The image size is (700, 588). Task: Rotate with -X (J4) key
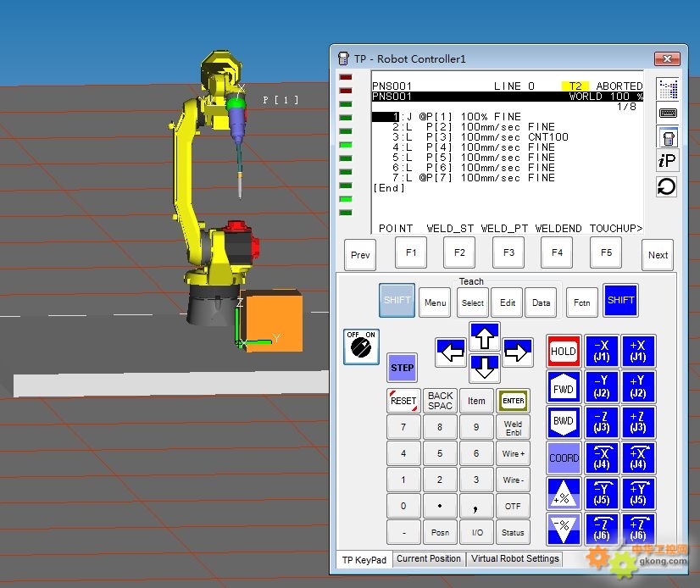coord(602,458)
